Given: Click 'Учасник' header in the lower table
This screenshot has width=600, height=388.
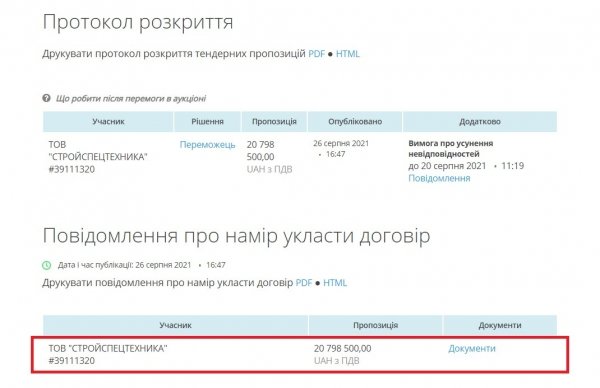Looking at the screenshot, I should pos(176,325).
